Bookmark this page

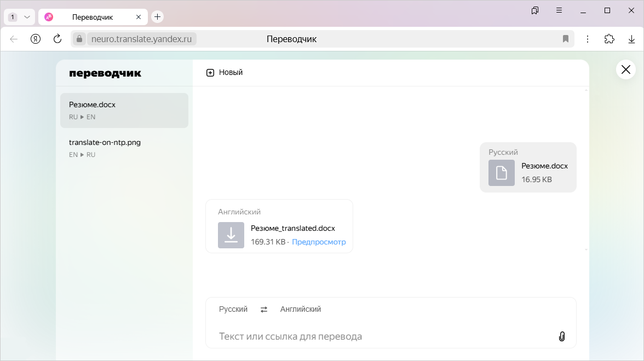click(566, 39)
